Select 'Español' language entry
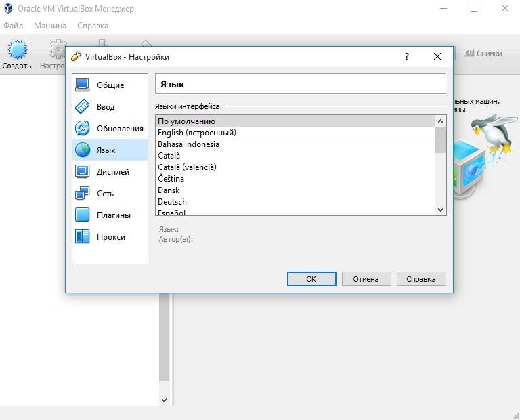The image size is (520, 420). click(x=295, y=211)
